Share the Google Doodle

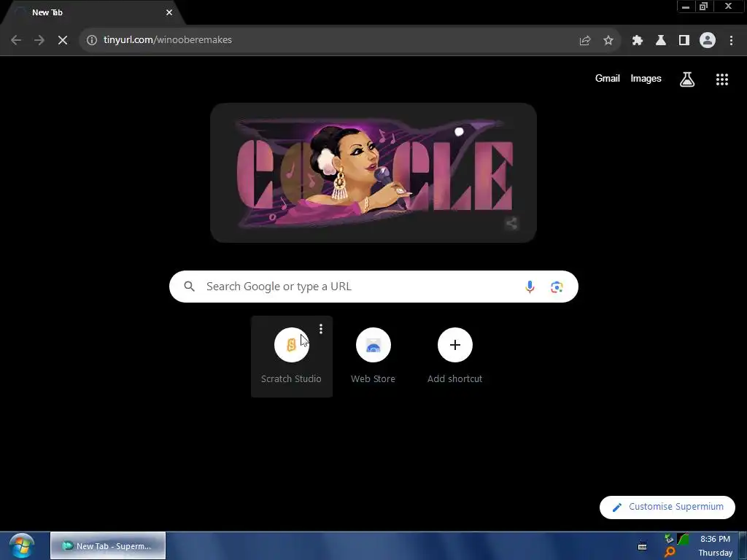point(511,223)
